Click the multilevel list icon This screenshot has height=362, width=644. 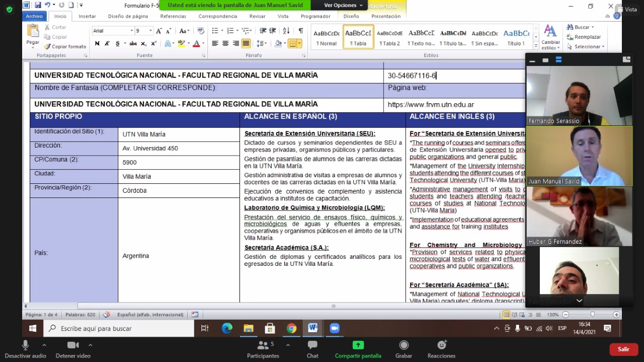246,31
